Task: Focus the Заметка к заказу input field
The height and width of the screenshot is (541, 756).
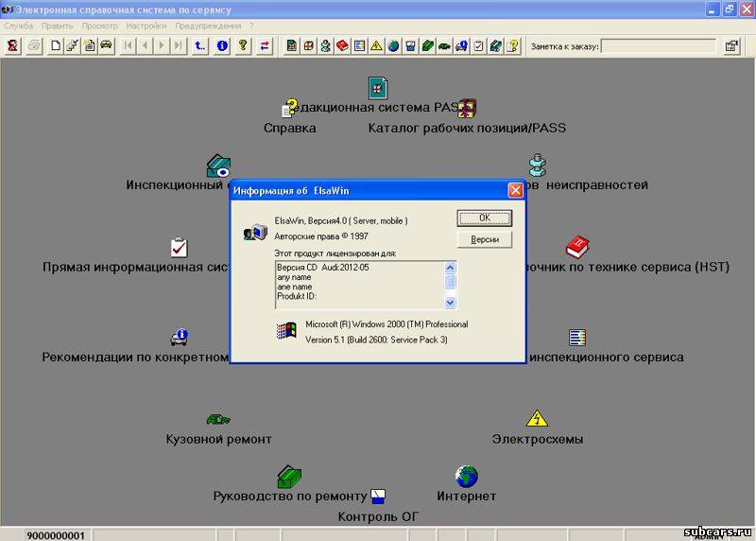Action: pos(659,46)
